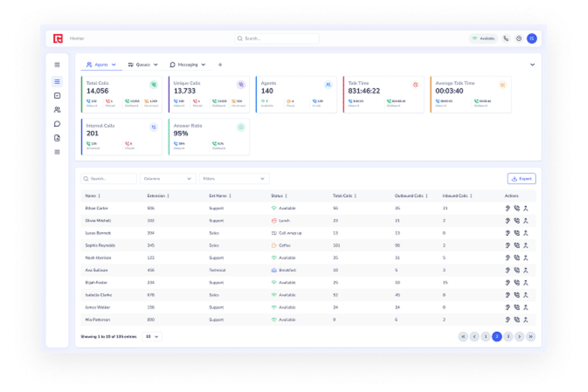Go to page 3 in the pagination
This screenshot has height=392, width=588.
pyautogui.click(x=508, y=337)
